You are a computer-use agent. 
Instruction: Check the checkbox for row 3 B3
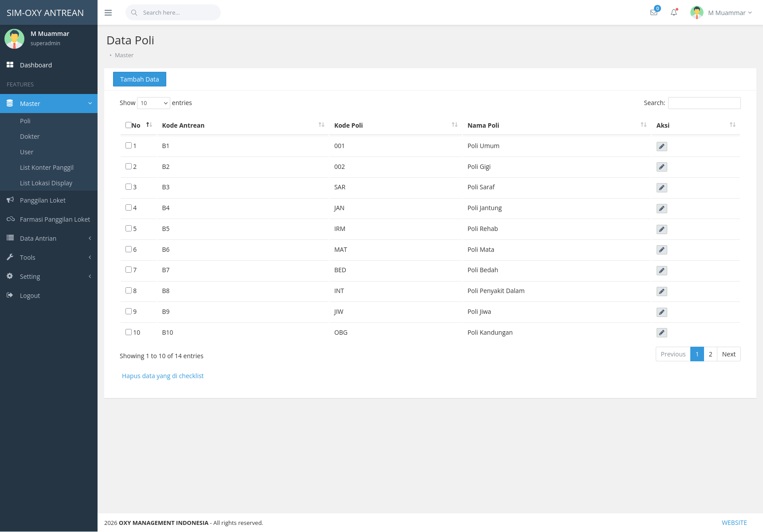(129, 187)
